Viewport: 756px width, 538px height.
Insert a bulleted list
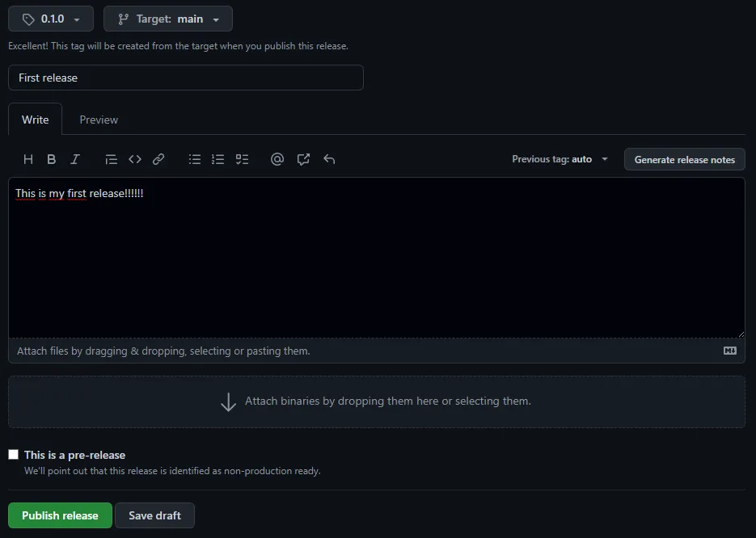pos(195,159)
